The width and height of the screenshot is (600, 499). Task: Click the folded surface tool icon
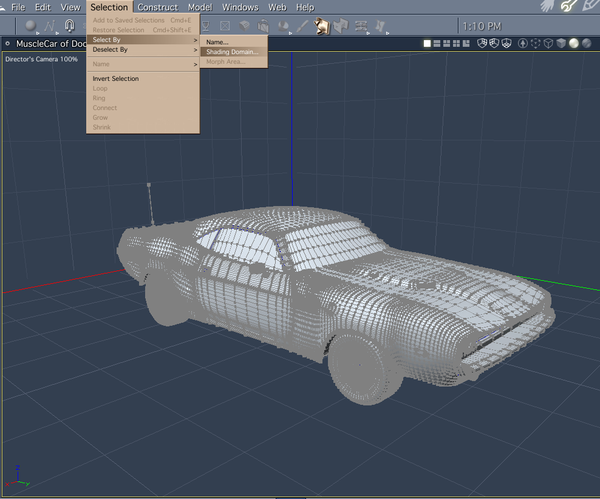click(341, 26)
